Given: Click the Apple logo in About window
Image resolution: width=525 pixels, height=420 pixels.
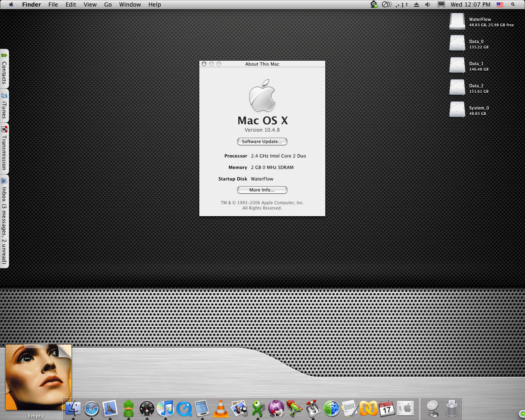Looking at the screenshot, I should (x=262, y=96).
